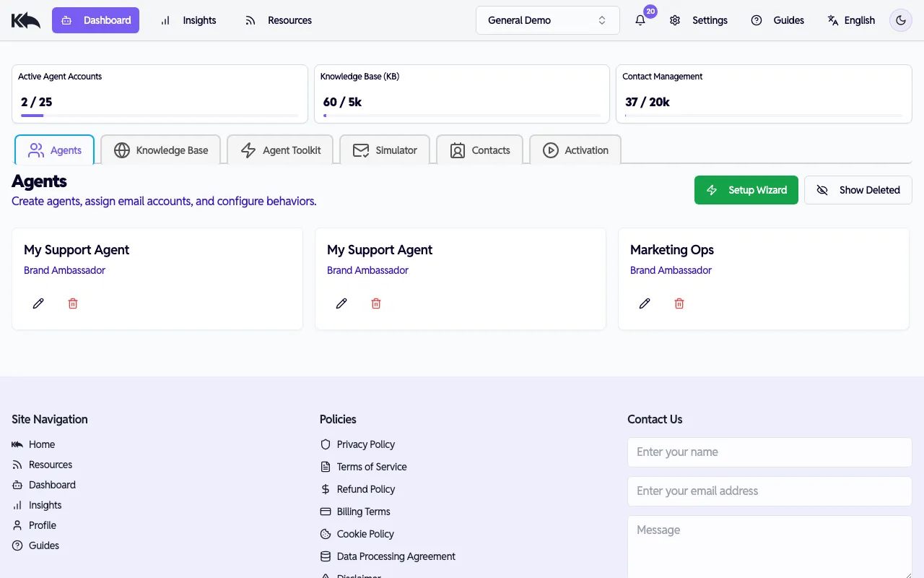Screen dimensions: 924x578
Task: Expand the workspace selector chevron
Action: click(601, 20)
